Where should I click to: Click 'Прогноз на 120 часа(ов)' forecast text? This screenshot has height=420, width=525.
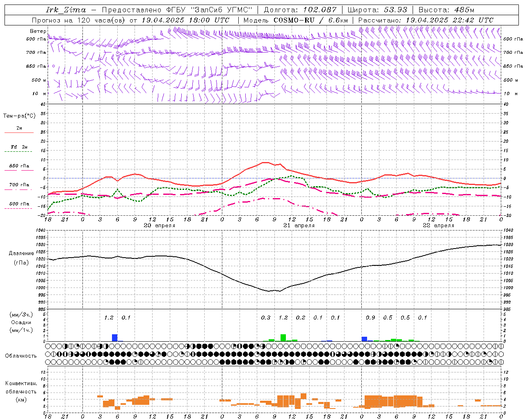[79, 20]
